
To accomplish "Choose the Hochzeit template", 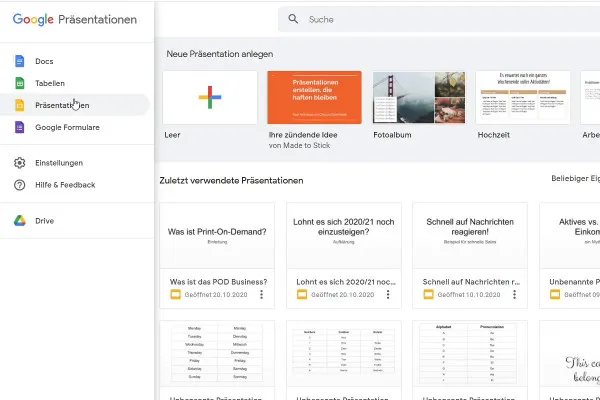I will [x=523, y=97].
